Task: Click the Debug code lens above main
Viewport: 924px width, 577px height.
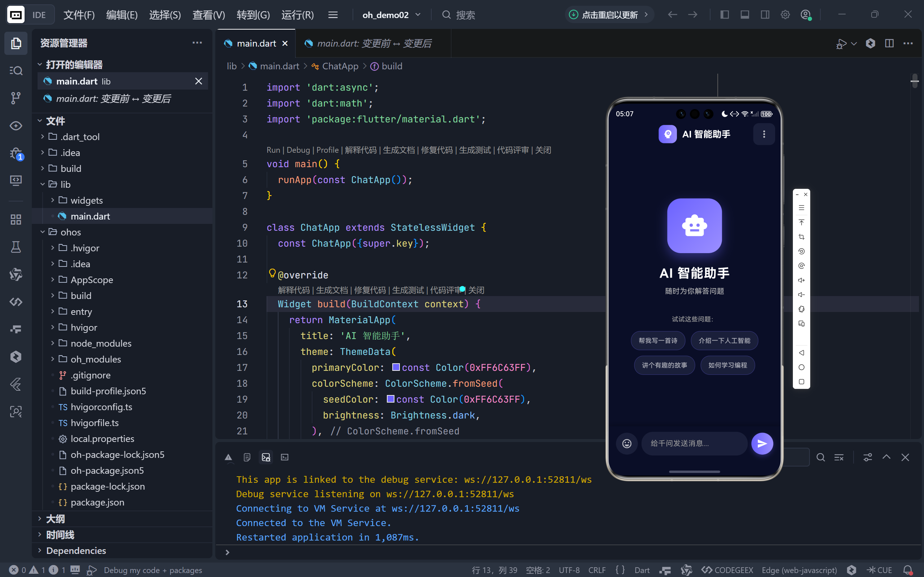Action: coord(298,150)
